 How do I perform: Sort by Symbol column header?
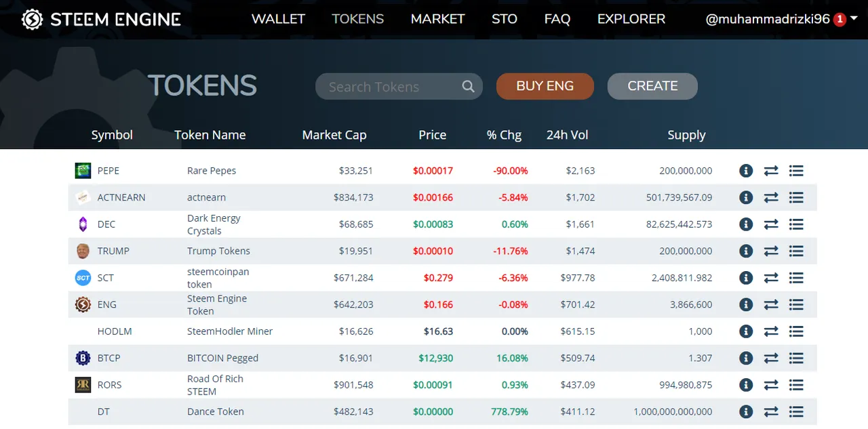[112, 135]
